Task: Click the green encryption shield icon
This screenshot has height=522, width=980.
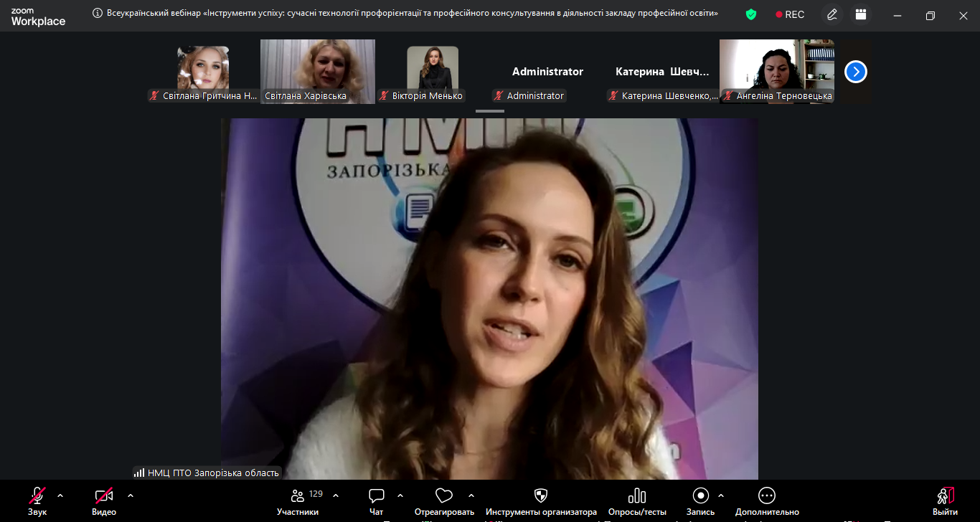Action: pyautogui.click(x=751, y=14)
